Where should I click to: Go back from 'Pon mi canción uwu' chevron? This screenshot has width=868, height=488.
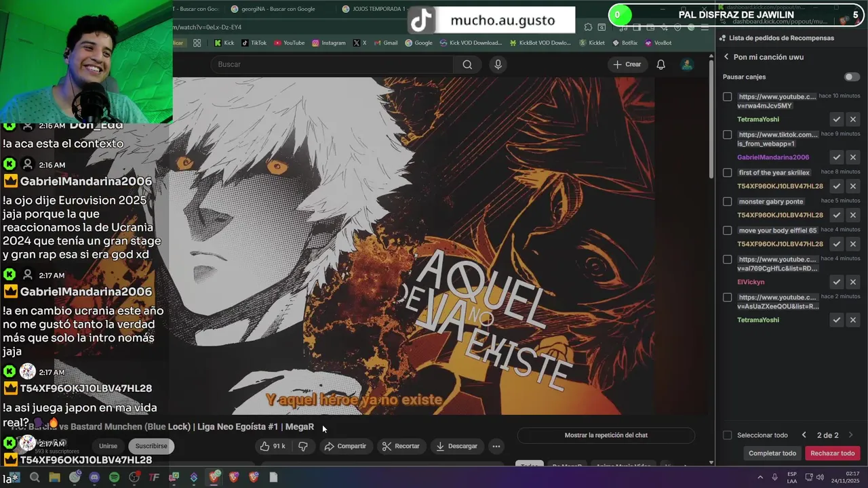pyautogui.click(x=726, y=57)
